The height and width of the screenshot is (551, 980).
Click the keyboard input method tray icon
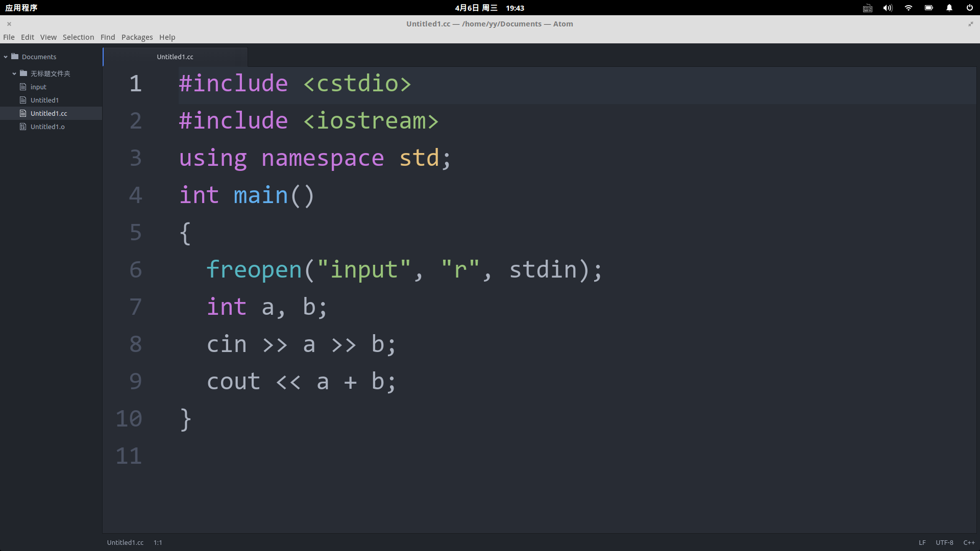point(868,8)
